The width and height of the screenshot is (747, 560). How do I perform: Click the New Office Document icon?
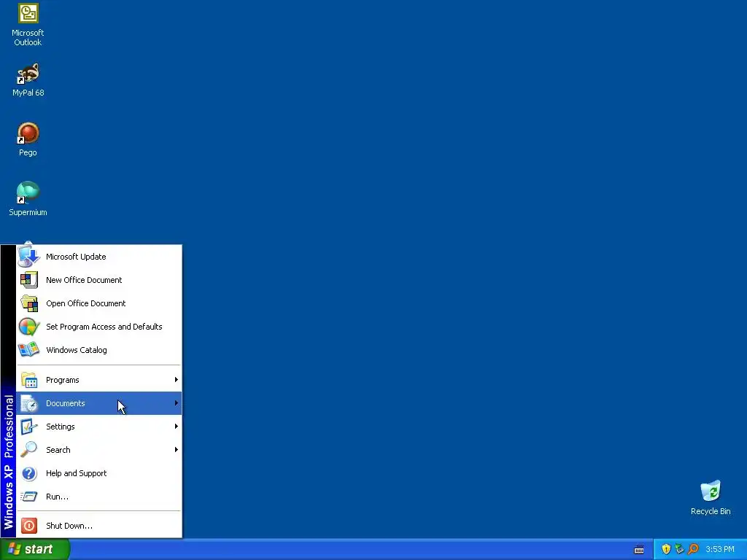29,279
